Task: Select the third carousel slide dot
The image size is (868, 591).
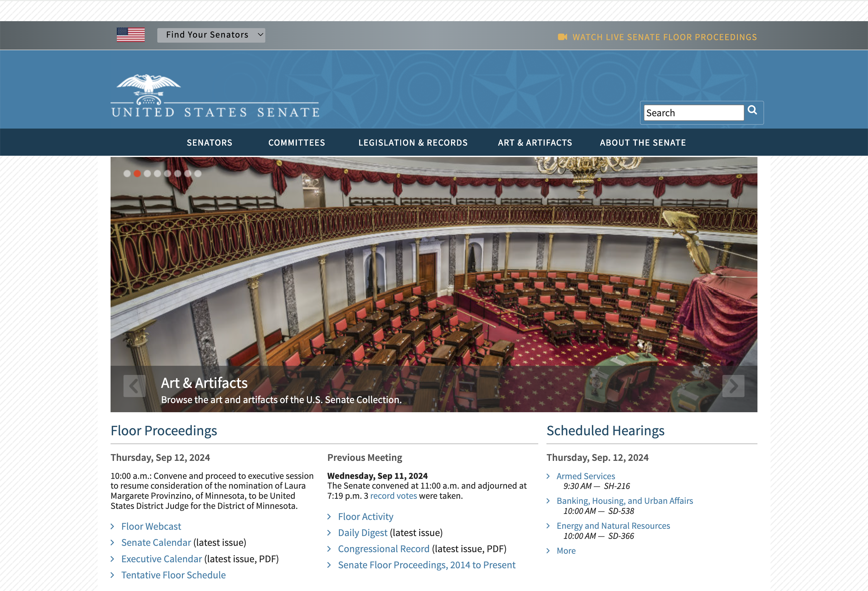Action: pos(147,174)
